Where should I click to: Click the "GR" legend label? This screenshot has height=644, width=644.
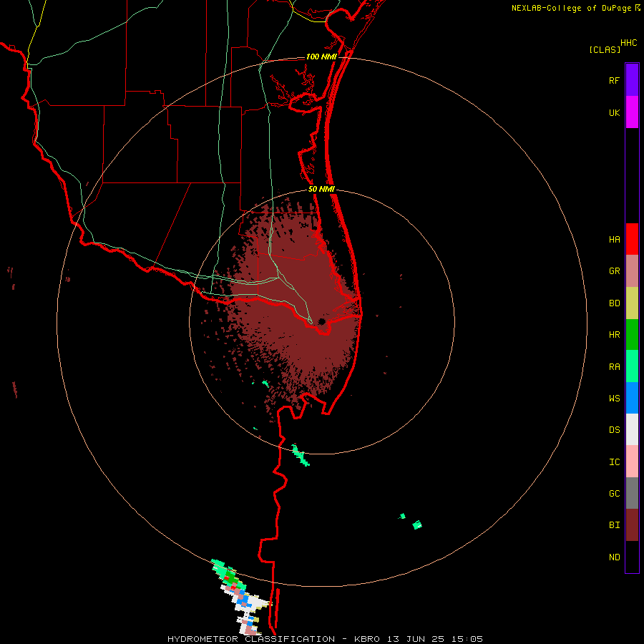coord(614,271)
